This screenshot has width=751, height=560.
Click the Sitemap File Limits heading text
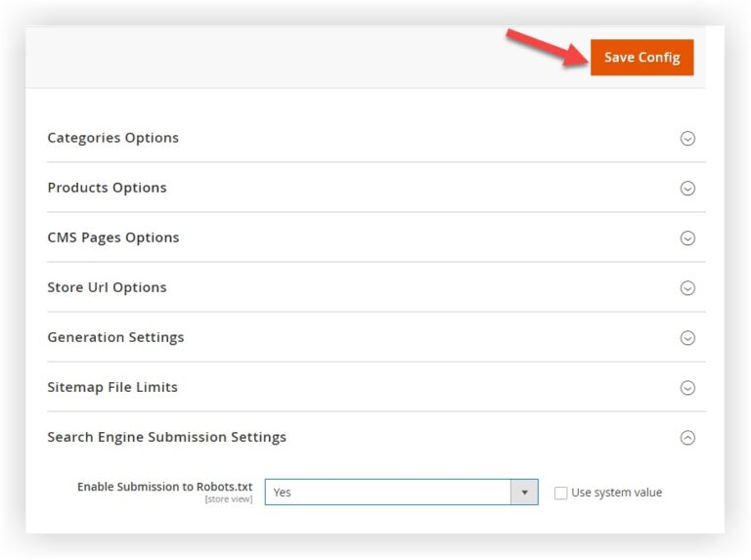pos(112,387)
